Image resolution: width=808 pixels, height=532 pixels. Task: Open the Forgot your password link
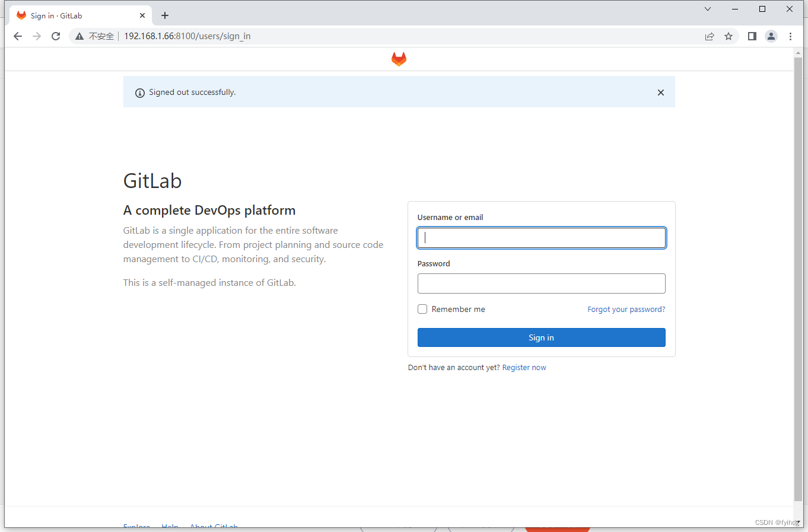(x=626, y=309)
